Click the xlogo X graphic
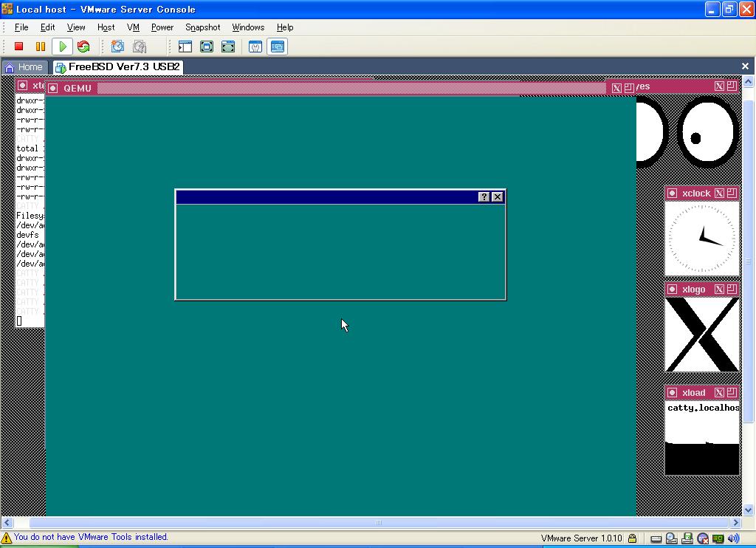This screenshot has height=548, width=756. point(702,335)
